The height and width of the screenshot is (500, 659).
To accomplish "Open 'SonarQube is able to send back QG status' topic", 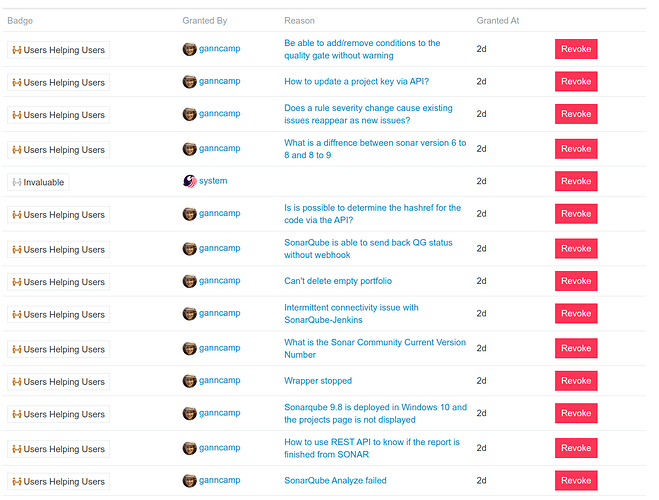I will 368,249.
